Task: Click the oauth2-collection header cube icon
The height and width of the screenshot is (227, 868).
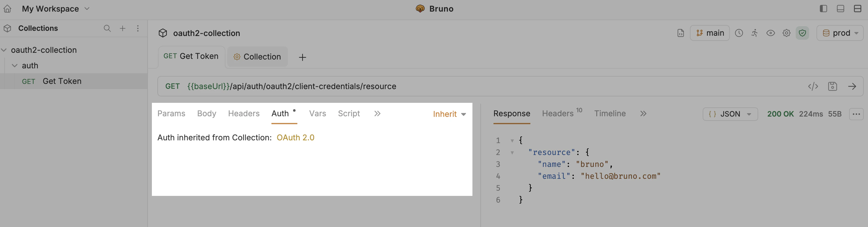Action: 163,33
